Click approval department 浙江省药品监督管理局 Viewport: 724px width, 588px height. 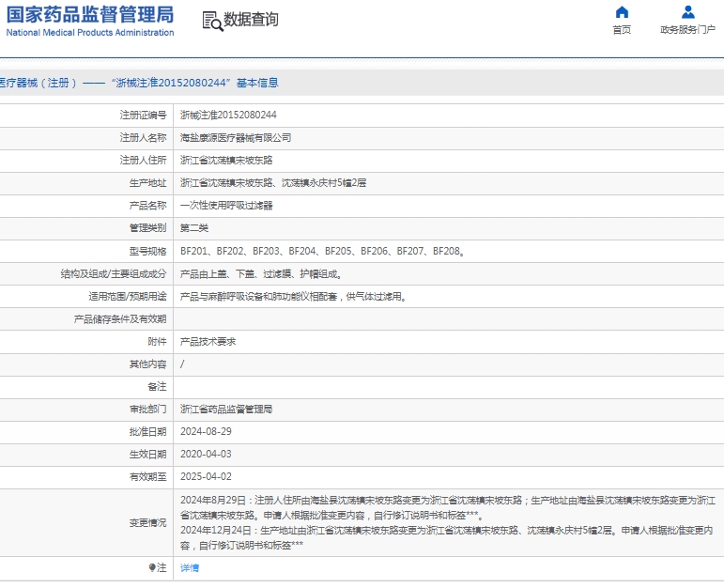226,410
